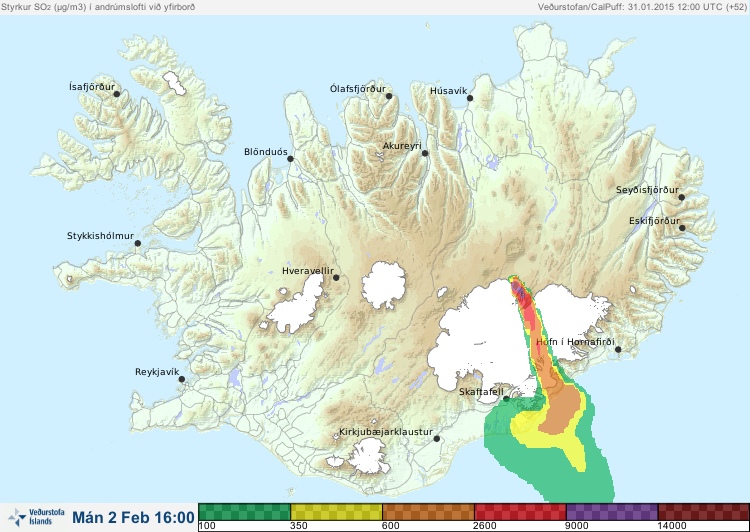This screenshot has height=532, width=750.
Task: Click the Styrkur SO2 map title
Action: tap(98, 7)
